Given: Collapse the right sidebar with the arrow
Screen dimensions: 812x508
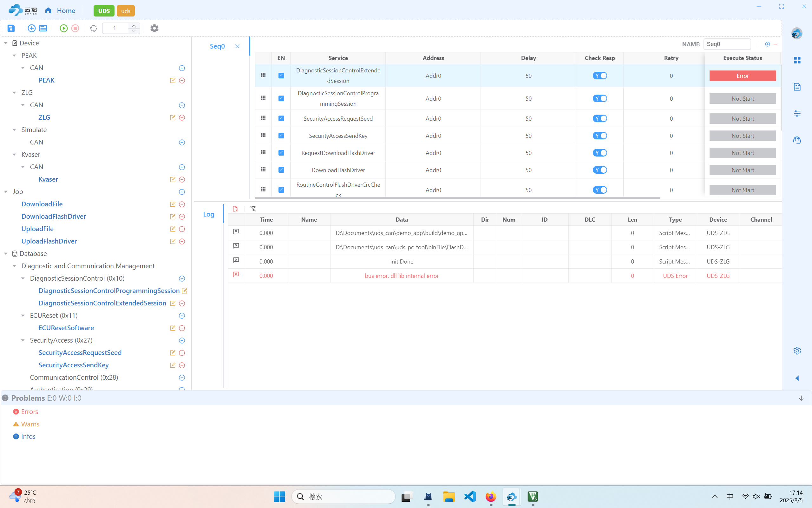Looking at the screenshot, I should point(797,378).
